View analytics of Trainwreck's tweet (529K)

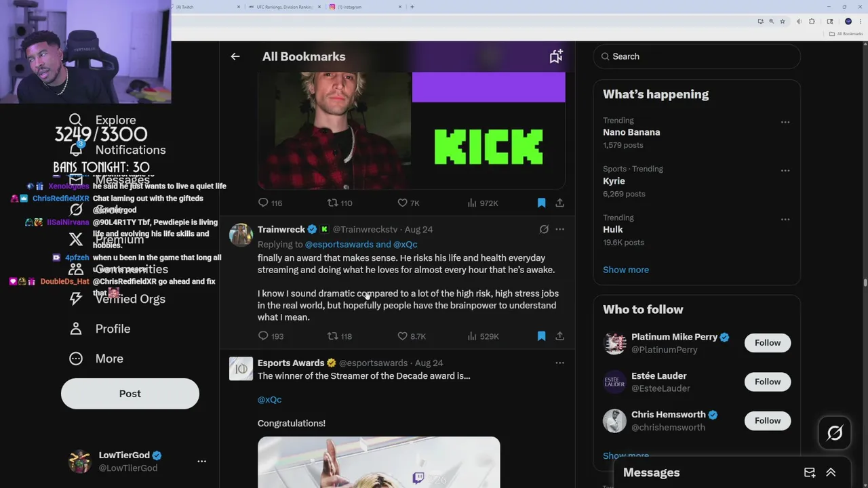click(483, 336)
